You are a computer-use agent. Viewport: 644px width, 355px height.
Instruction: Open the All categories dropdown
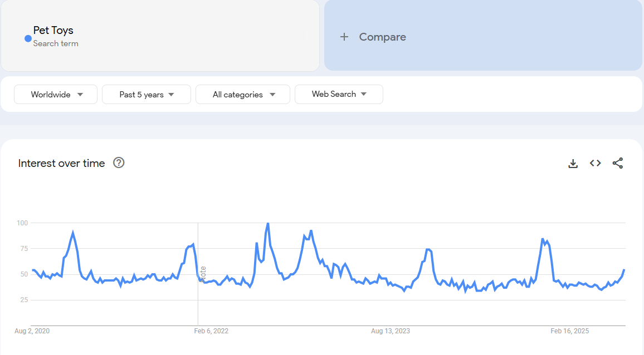coord(243,95)
